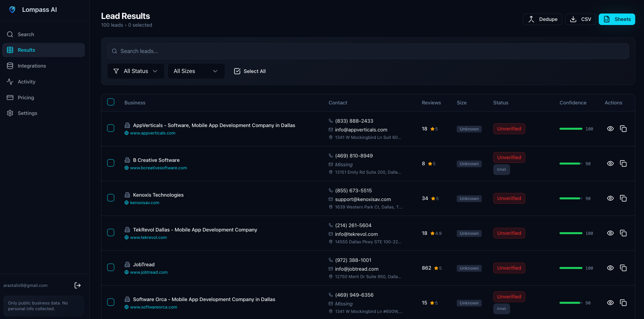Click the phone icon for (833) 888-2433
The width and height of the screenshot is (644, 319).
pos(331,121)
